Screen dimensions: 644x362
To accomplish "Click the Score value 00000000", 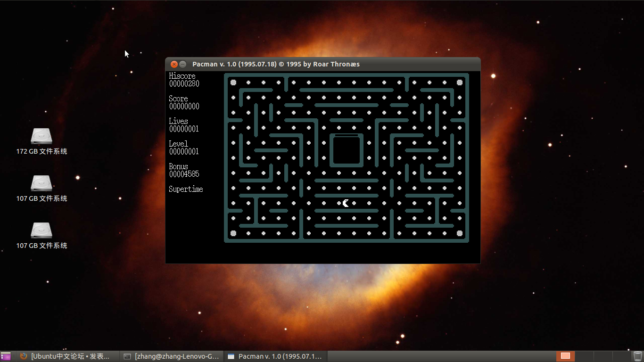I will [x=184, y=106].
